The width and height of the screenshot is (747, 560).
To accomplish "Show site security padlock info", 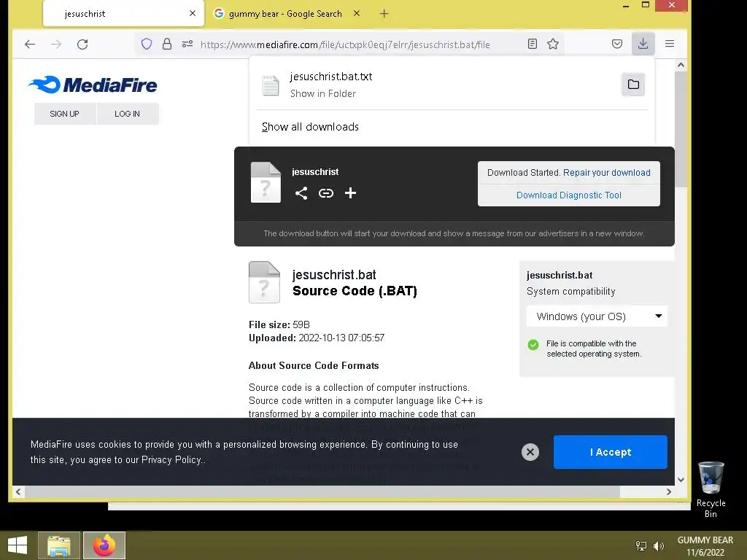I will tap(167, 44).
